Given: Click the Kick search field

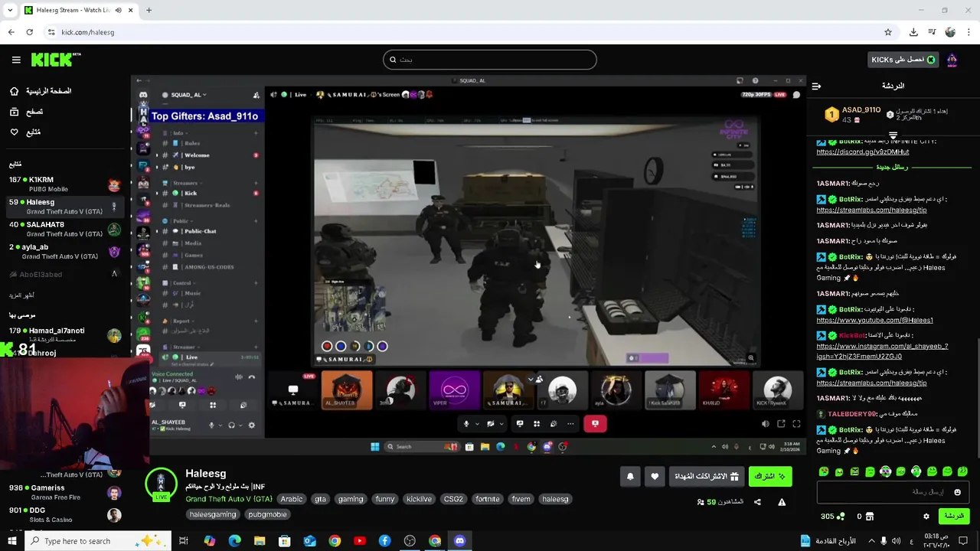Looking at the screenshot, I should 490,60.
